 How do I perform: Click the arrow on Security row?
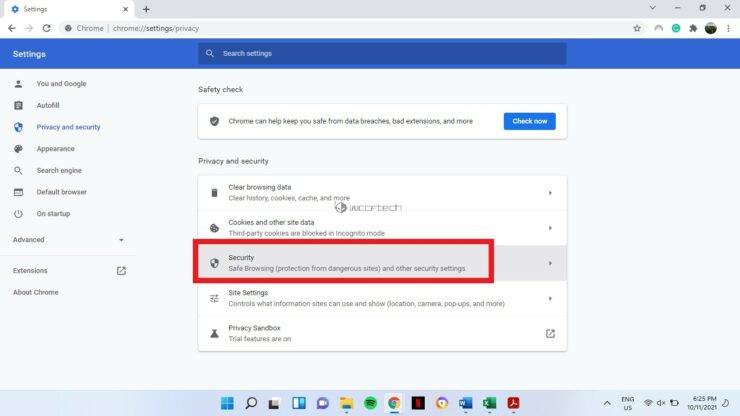[x=550, y=263]
